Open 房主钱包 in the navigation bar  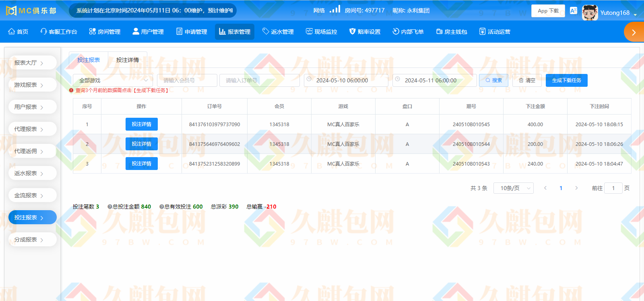point(452,32)
